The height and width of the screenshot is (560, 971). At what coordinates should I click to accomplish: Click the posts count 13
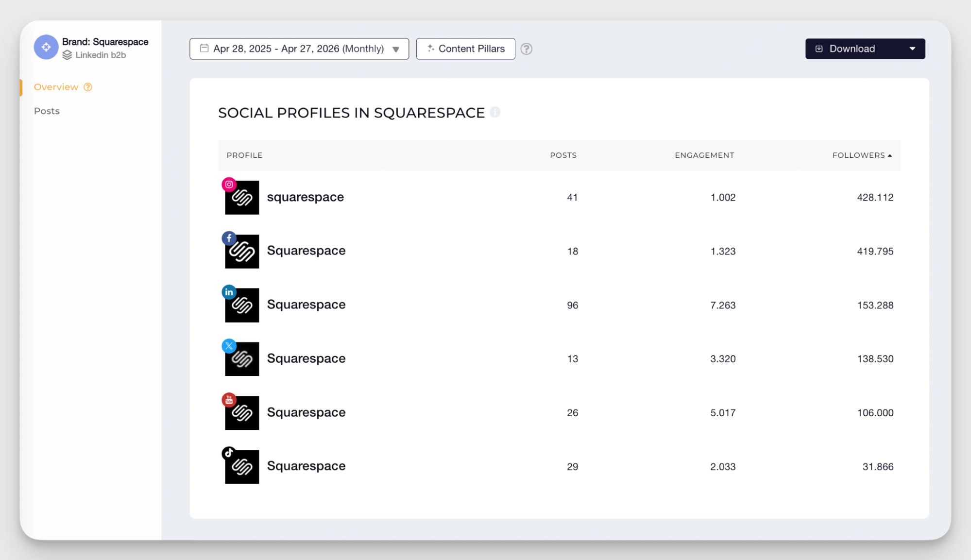[x=572, y=359]
